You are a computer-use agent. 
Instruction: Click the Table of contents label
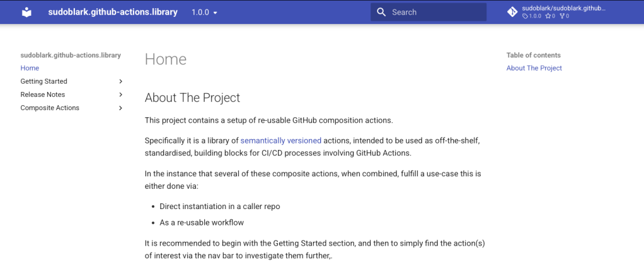pos(534,55)
